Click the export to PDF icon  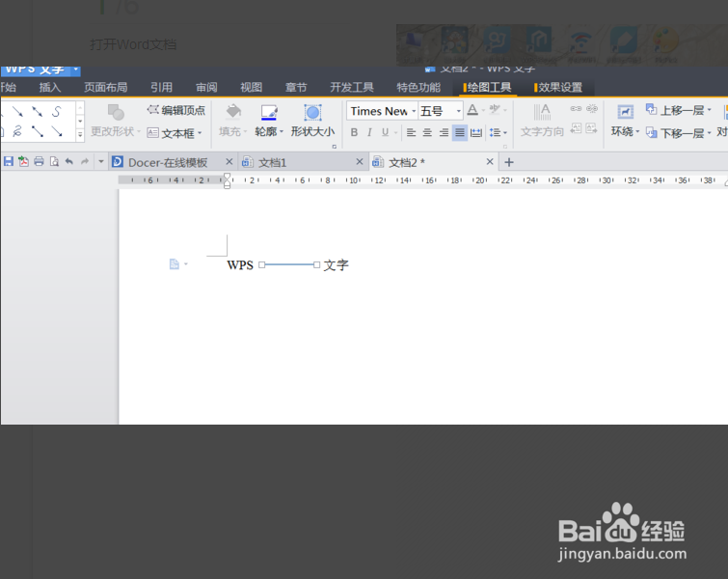(x=23, y=162)
